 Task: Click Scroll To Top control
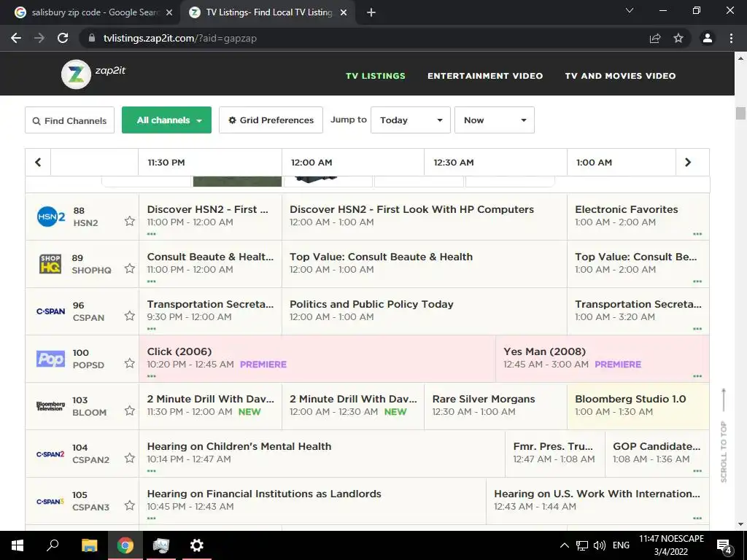[724, 435]
